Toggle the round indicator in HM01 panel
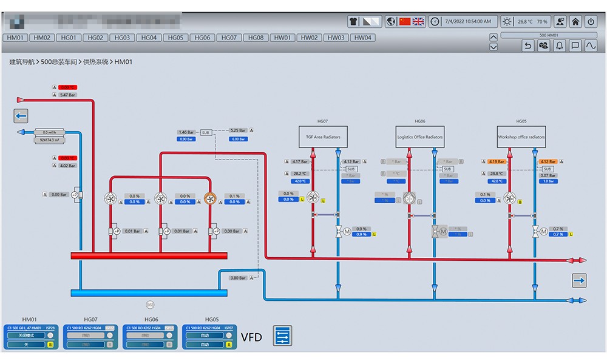Viewport: 607px width, 364px height. coord(50,335)
